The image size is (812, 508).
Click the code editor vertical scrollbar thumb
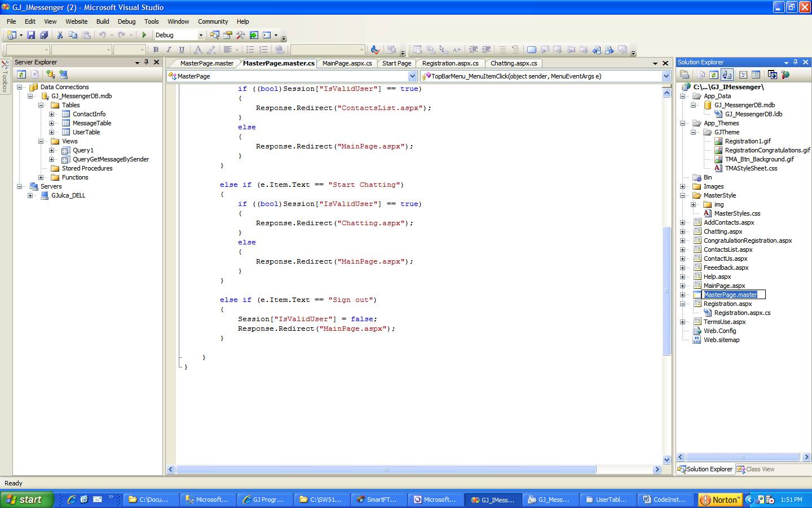click(x=667, y=291)
